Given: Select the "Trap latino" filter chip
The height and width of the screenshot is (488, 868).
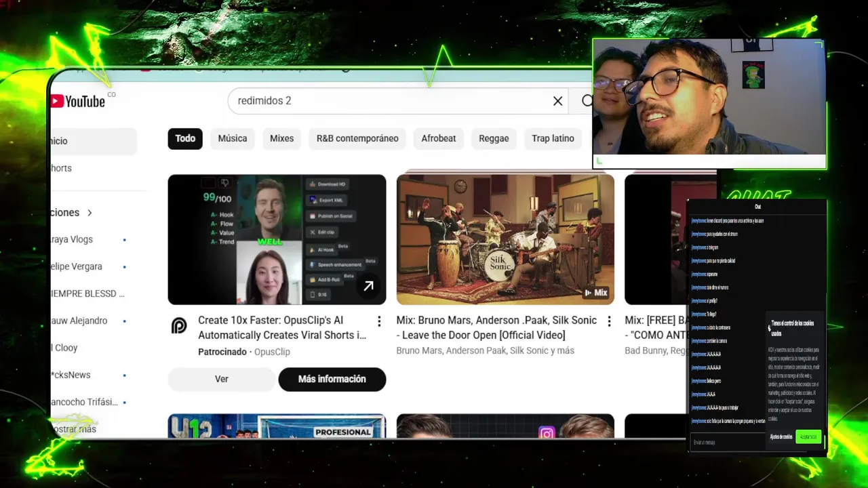Looking at the screenshot, I should click(553, 138).
